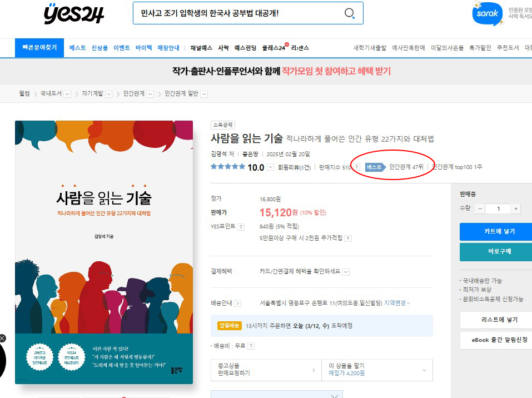
Task: Open 예사단독판매 link
Action: 409,48
